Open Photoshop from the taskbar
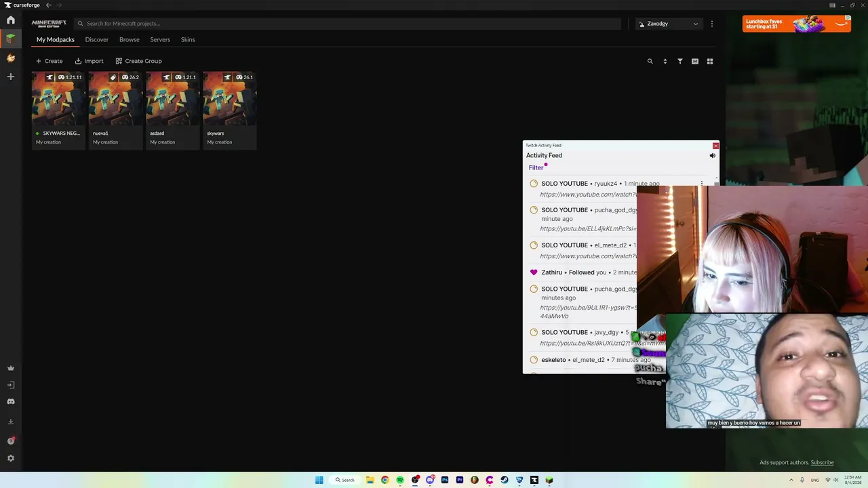Image resolution: width=868 pixels, height=488 pixels. click(445, 480)
